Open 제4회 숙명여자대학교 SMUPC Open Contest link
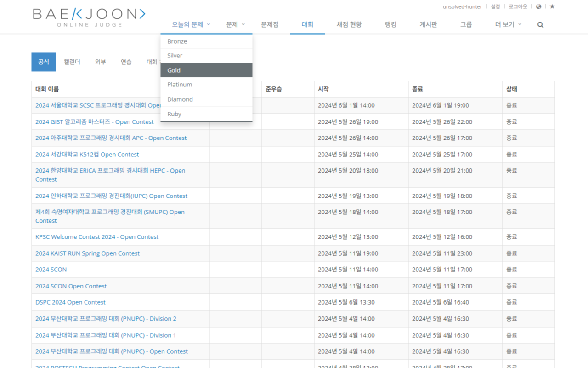The image size is (588, 368). pyautogui.click(x=110, y=216)
